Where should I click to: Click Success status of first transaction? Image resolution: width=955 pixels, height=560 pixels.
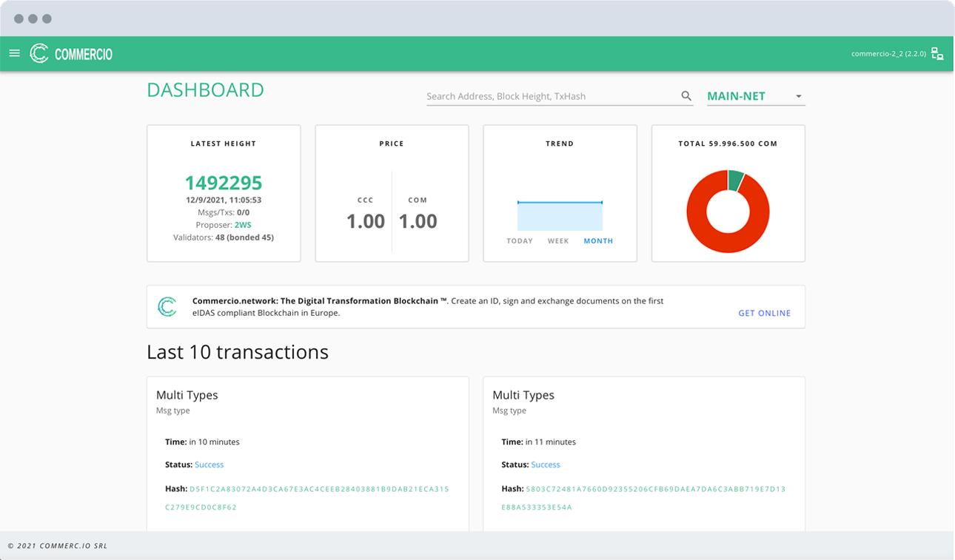(209, 465)
